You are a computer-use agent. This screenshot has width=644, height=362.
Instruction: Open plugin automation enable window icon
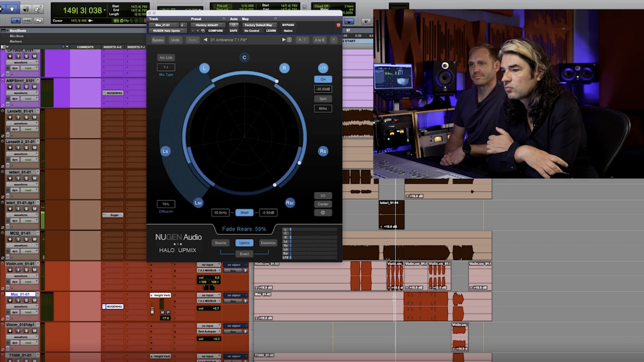(x=234, y=25)
